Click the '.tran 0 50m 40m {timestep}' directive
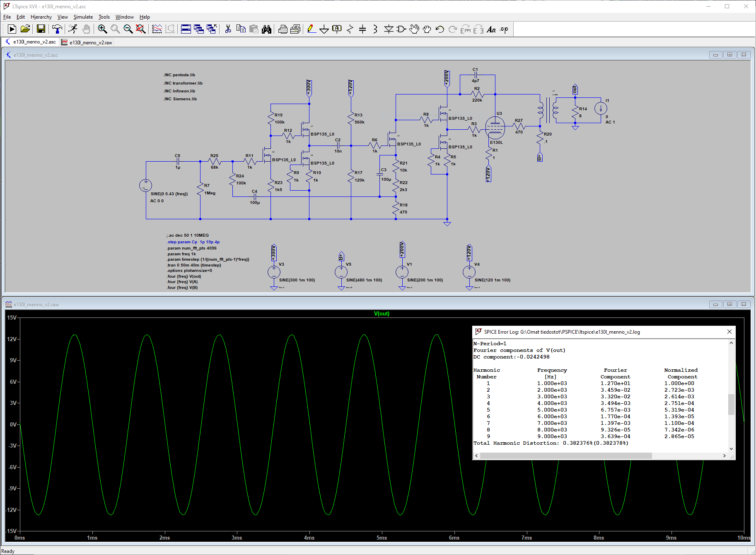 194,265
